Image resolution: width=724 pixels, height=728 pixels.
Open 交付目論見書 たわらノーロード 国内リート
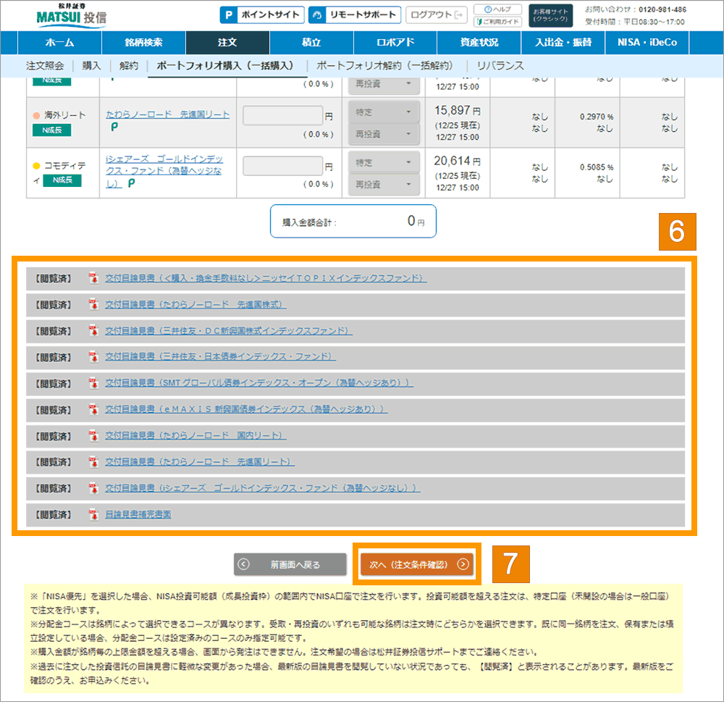pos(196,435)
